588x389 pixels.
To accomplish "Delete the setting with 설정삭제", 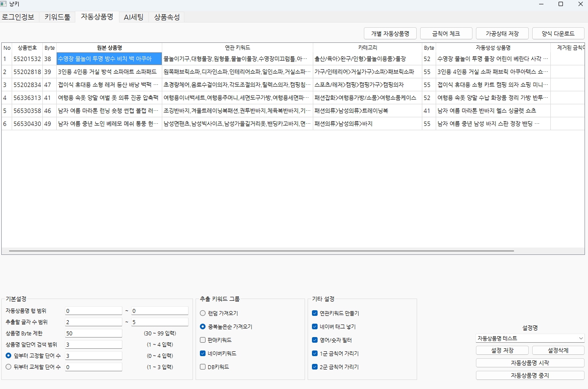I will (558, 350).
